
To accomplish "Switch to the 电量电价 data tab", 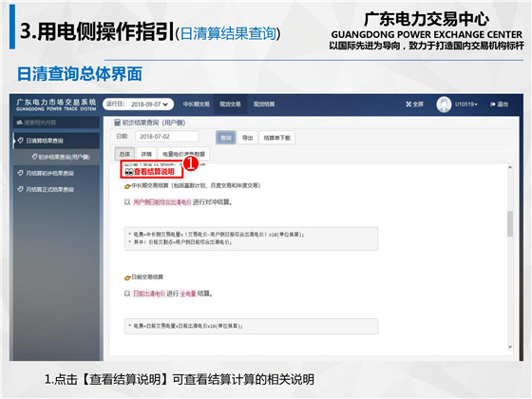I will pos(184,154).
